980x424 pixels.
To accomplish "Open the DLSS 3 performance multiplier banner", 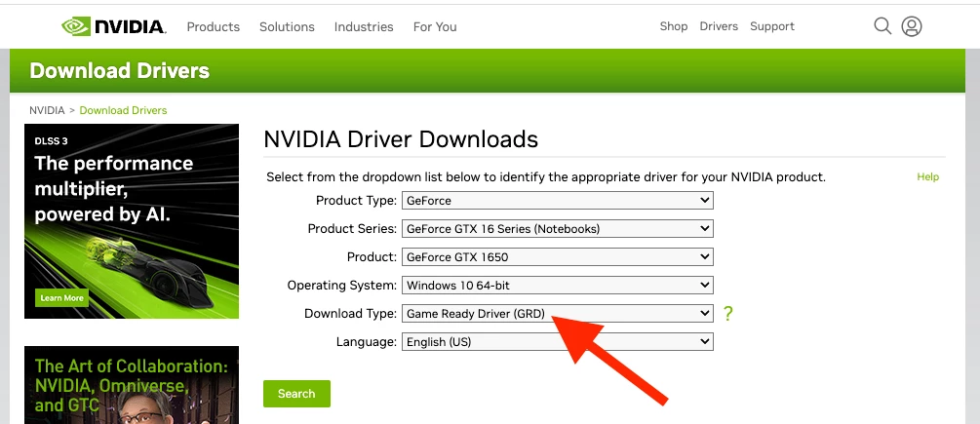I will tap(132, 221).
